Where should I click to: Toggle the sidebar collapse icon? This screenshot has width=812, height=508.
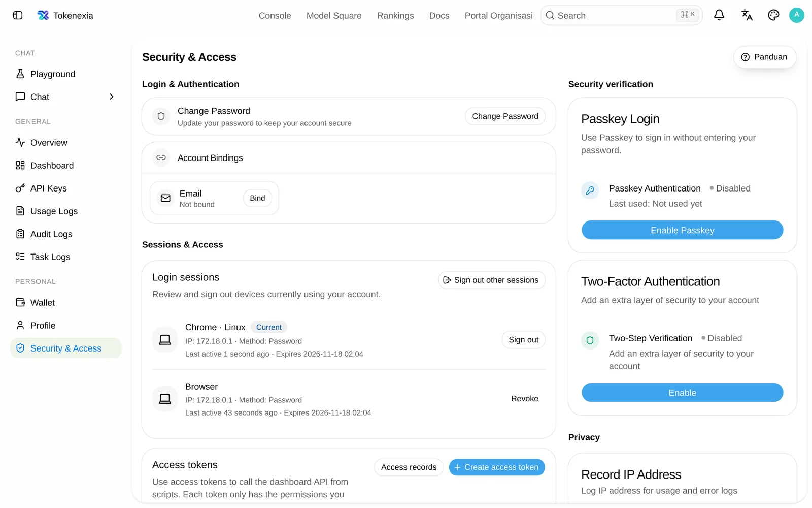point(18,15)
